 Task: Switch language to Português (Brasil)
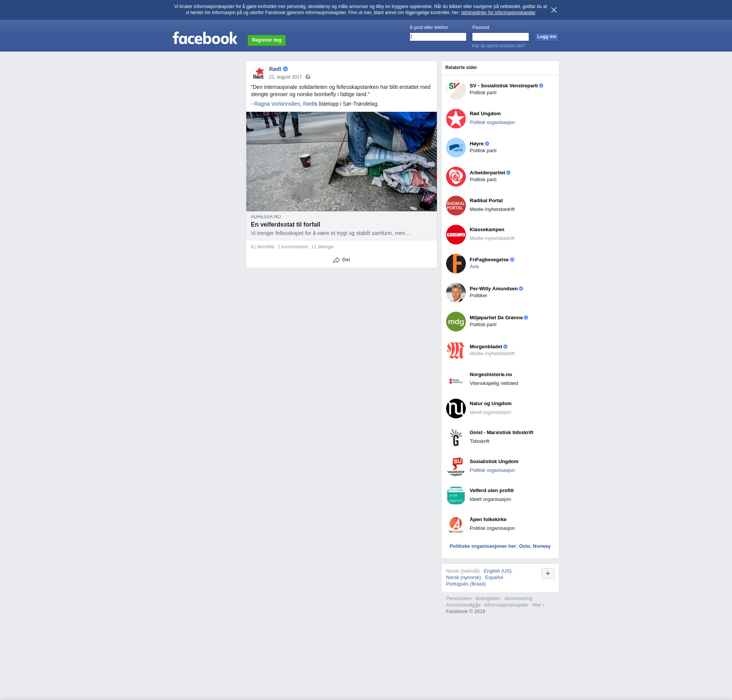[x=466, y=584]
